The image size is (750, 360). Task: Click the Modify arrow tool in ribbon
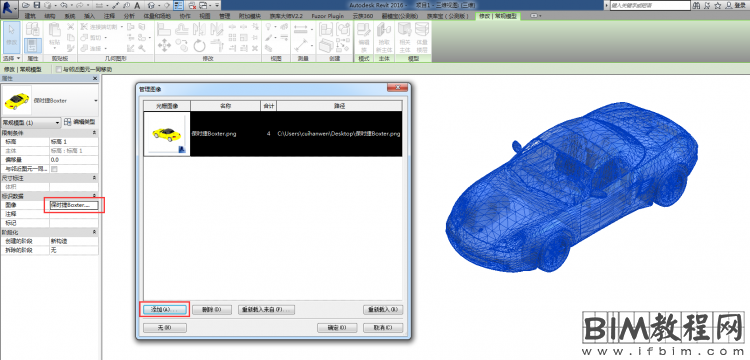[x=11, y=36]
